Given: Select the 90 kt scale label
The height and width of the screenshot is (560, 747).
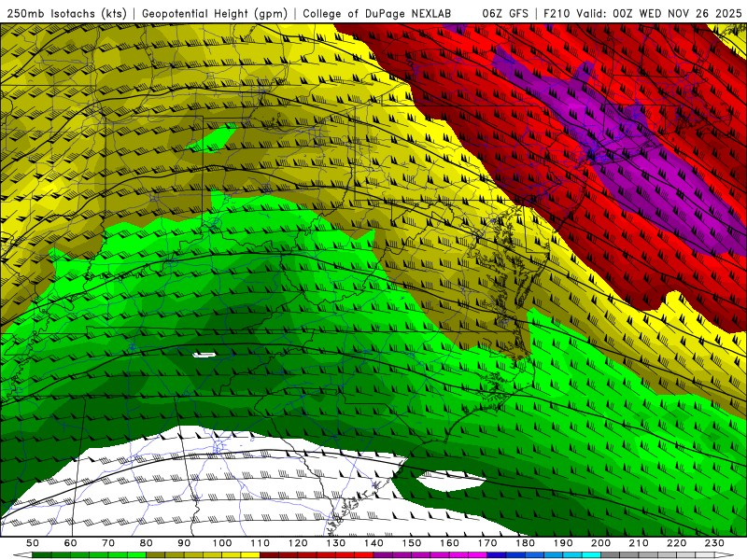Looking at the screenshot, I should click(x=184, y=543).
